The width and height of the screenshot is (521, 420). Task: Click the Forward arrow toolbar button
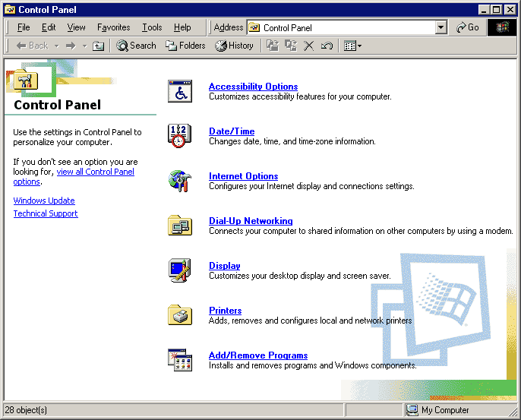coord(71,46)
